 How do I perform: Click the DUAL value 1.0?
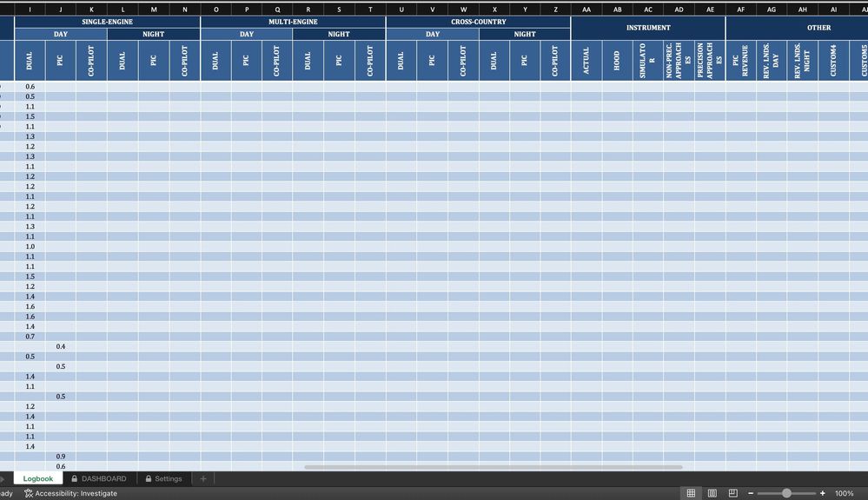(30, 247)
